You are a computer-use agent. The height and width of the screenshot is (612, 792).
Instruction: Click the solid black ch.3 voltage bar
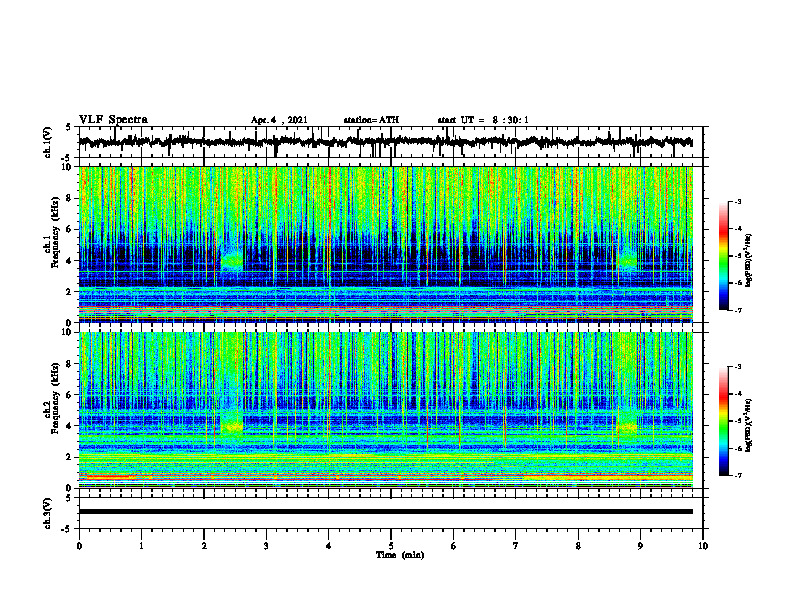(386, 512)
